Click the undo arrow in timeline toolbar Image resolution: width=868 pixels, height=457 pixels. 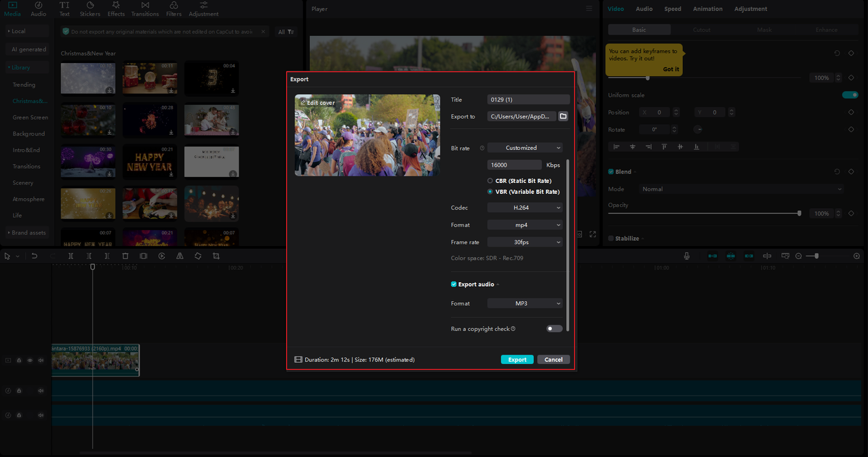click(35, 256)
